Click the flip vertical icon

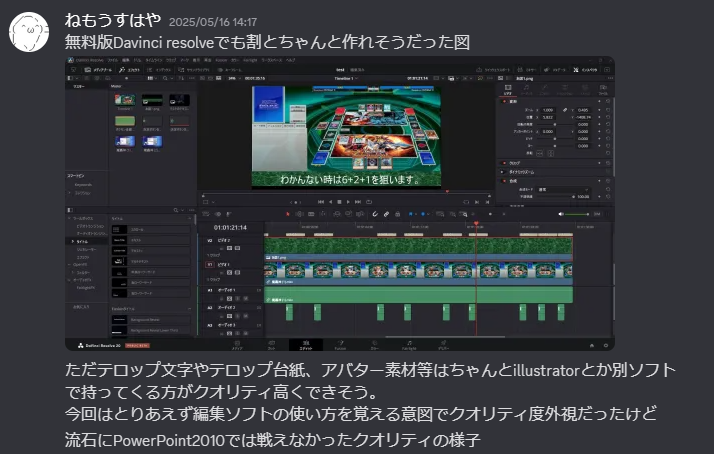tap(551, 153)
